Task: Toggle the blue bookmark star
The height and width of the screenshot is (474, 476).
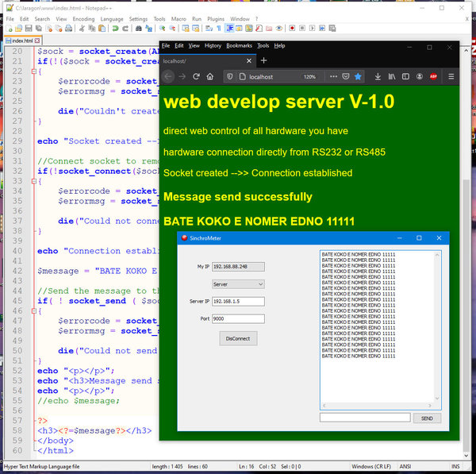Action: coord(358,76)
